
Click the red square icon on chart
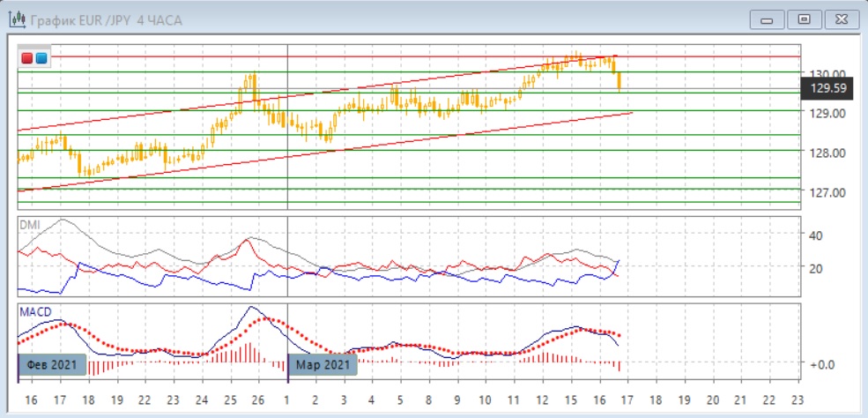point(27,58)
